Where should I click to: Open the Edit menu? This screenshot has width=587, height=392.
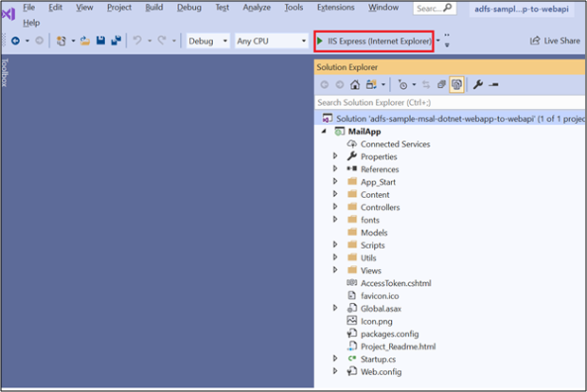56,8
